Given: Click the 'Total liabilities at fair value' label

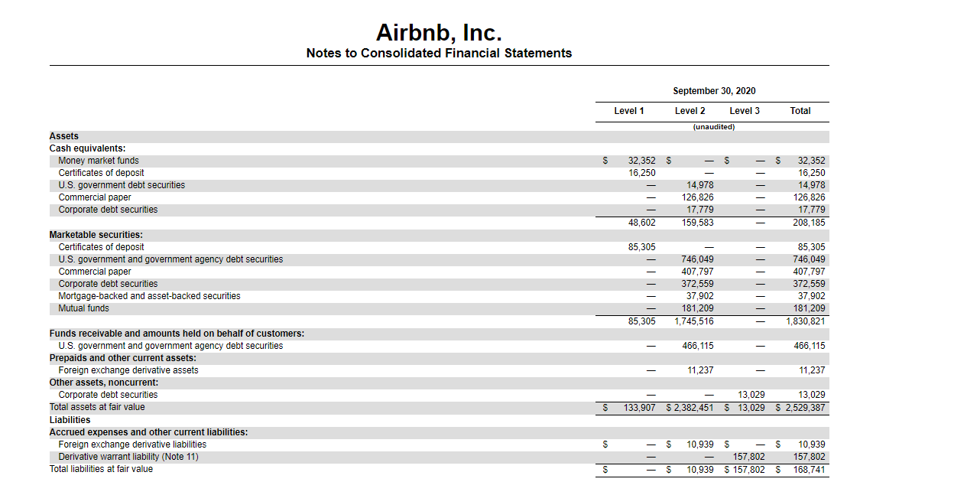Looking at the screenshot, I should [101, 469].
